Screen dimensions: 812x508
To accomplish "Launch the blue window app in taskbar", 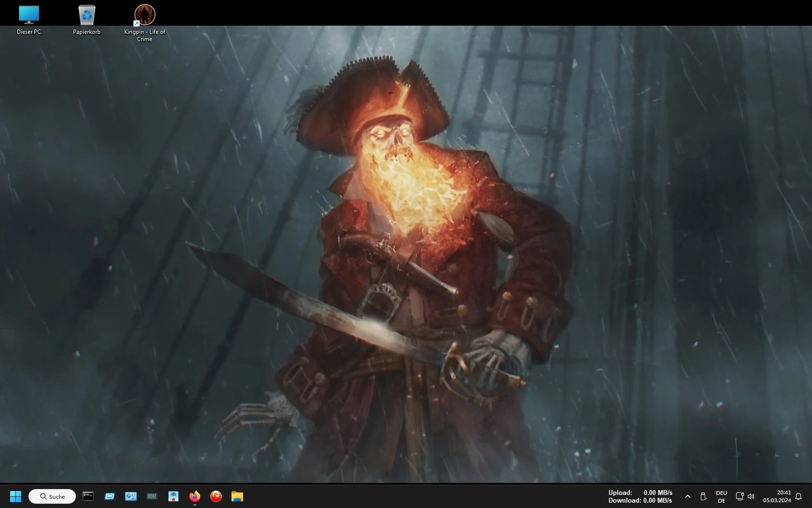I will click(109, 496).
